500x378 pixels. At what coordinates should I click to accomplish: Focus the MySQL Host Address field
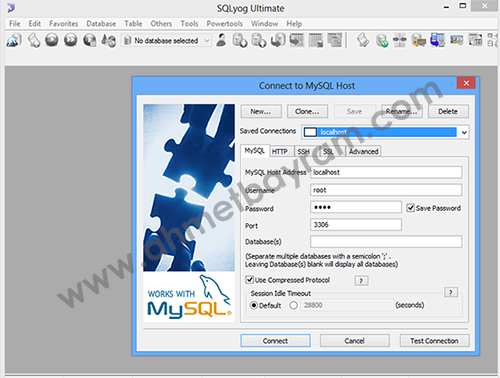tap(386, 172)
